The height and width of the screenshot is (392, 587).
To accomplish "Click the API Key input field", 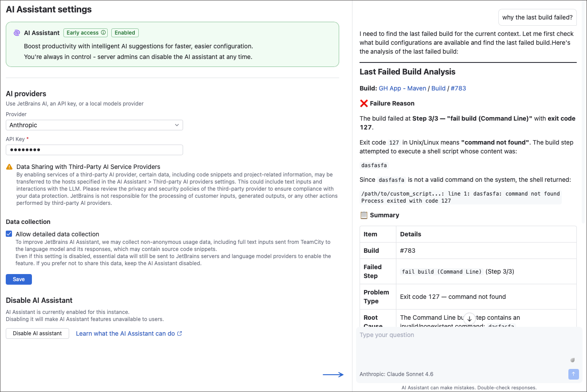I will 94,150.
